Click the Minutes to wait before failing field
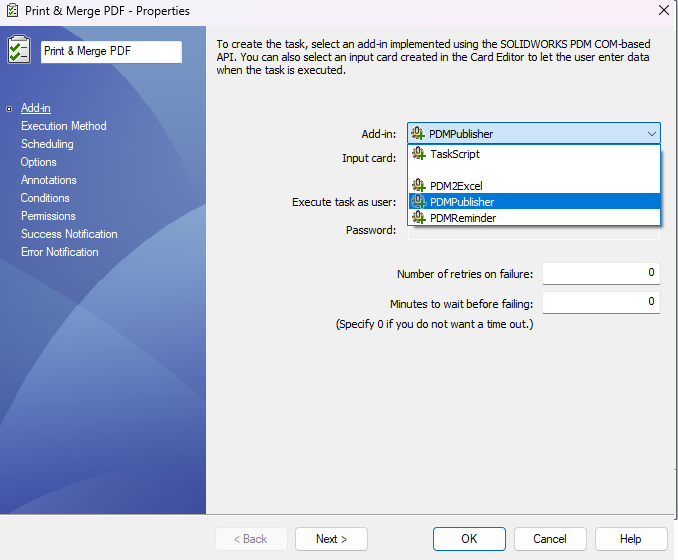Screen dimensions: 678x560 pos(601,302)
